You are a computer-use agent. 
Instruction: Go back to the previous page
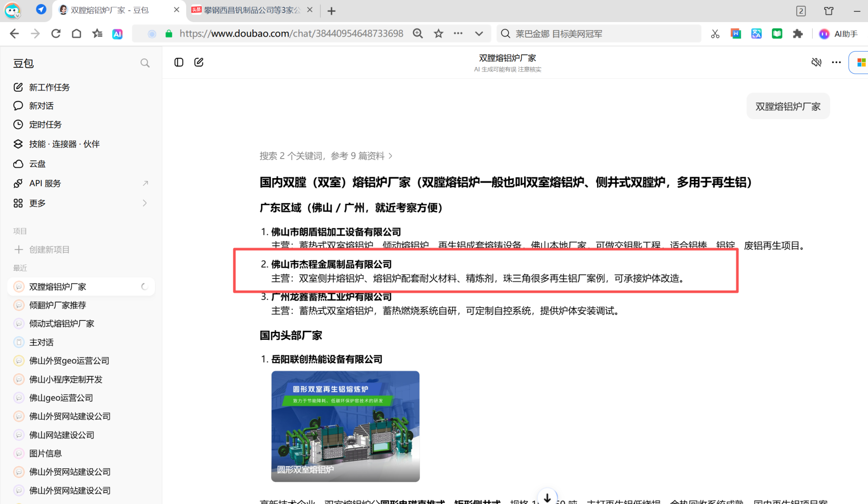14,33
